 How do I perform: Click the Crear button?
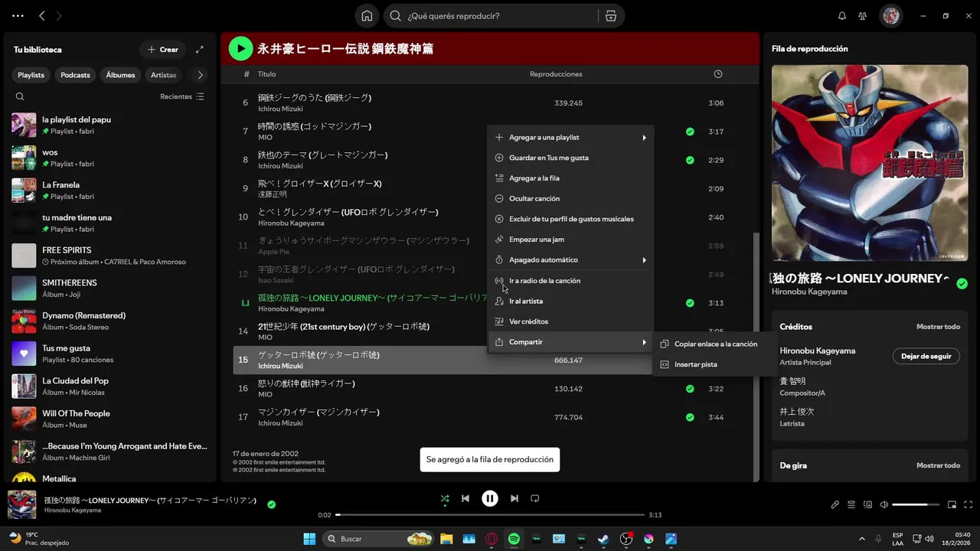[x=162, y=50]
